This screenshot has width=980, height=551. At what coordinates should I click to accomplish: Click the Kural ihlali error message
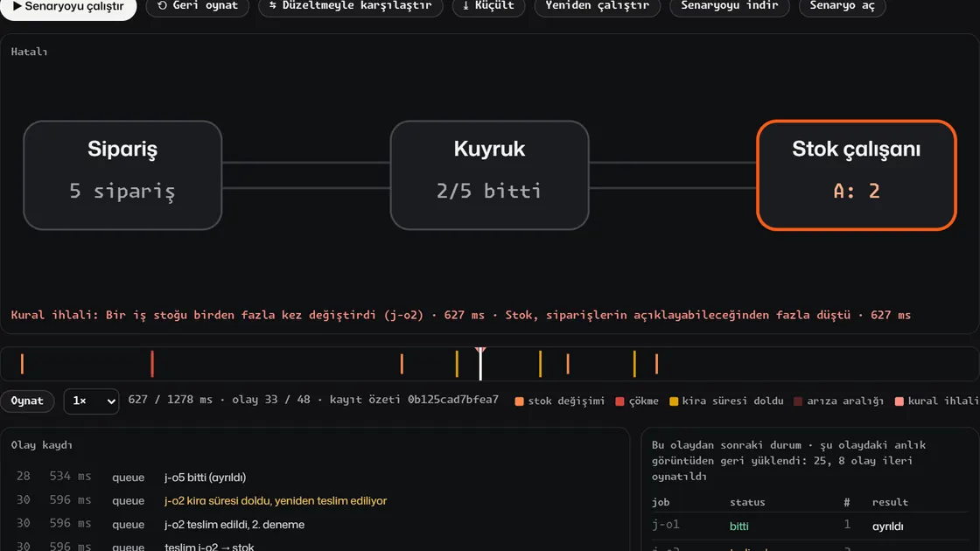coord(460,315)
